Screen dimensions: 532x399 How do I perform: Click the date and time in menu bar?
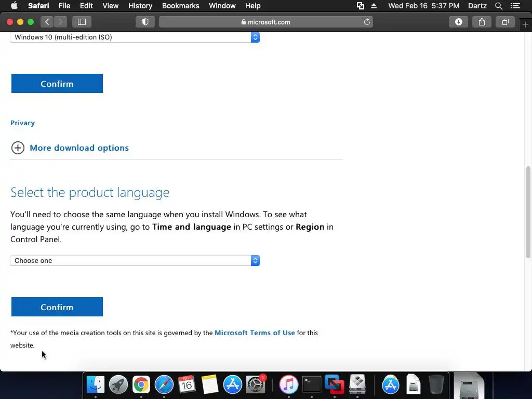(x=424, y=6)
